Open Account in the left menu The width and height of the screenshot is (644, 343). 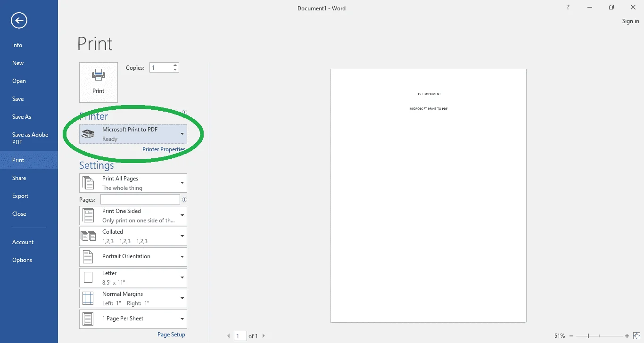pyautogui.click(x=29, y=242)
